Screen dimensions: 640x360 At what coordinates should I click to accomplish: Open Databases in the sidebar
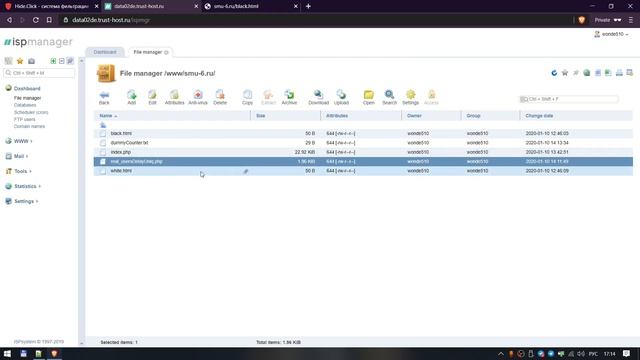tap(25, 105)
